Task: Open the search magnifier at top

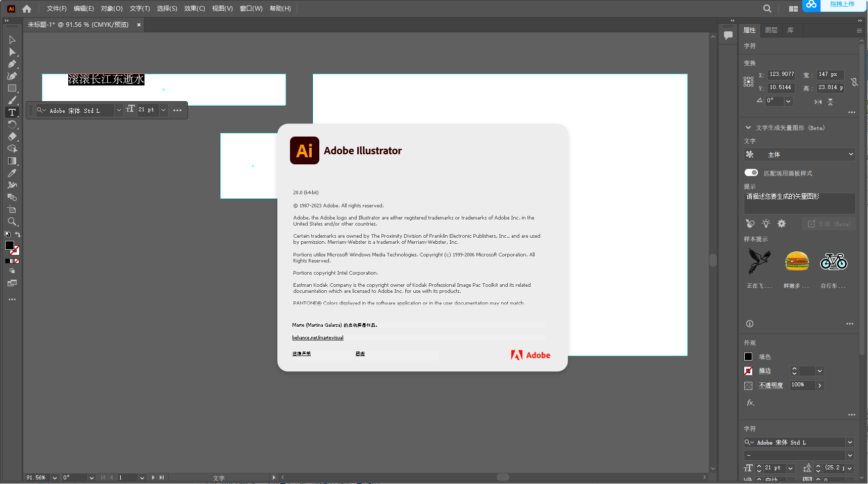Action: tap(767, 9)
